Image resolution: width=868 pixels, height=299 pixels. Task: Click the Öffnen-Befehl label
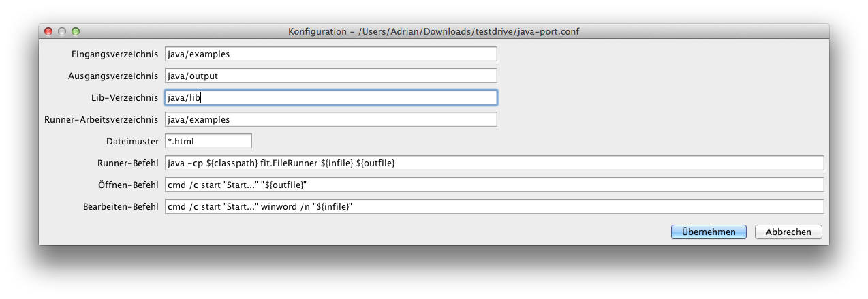click(129, 185)
